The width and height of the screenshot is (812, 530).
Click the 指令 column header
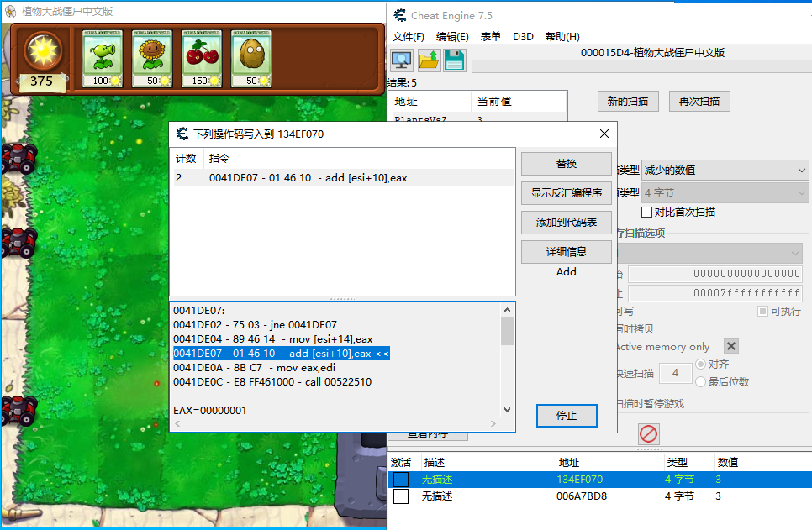pyautogui.click(x=359, y=159)
